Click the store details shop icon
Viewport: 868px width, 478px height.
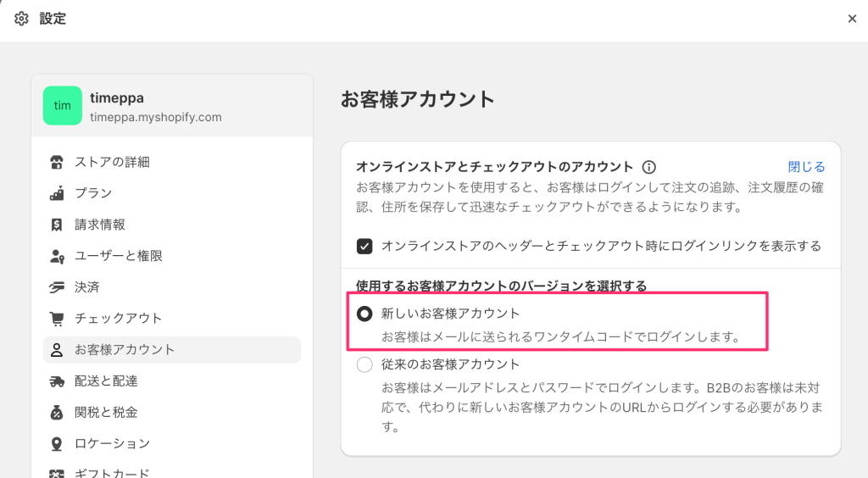tap(57, 162)
